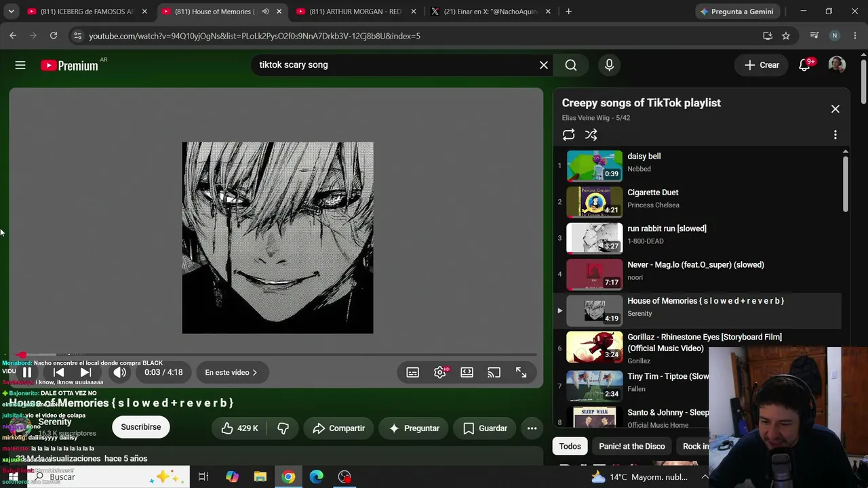Clear the search box text
The width and height of the screenshot is (868, 488).
pyautogui.click(x=544, y=65)
